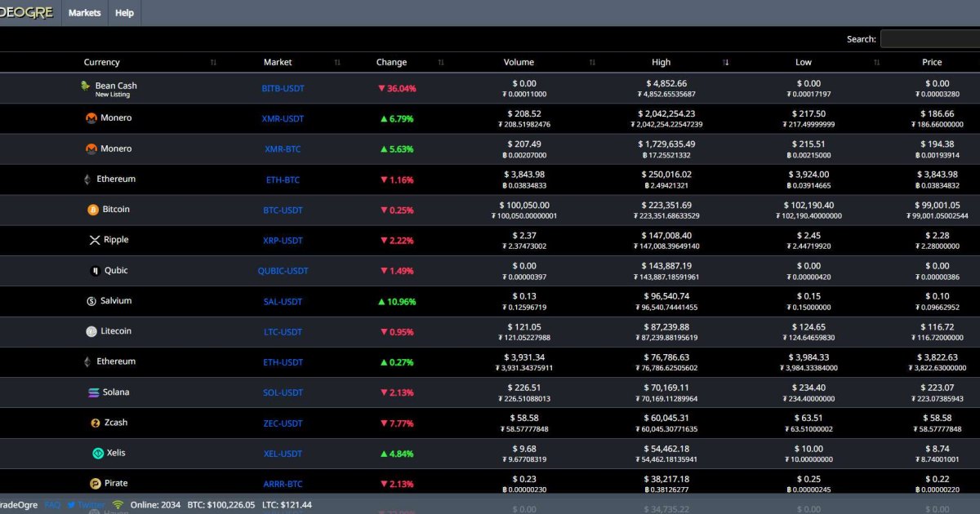Click the Litecoin coin icon
Viewport: 980px width, 514px height.
point(91,331)
